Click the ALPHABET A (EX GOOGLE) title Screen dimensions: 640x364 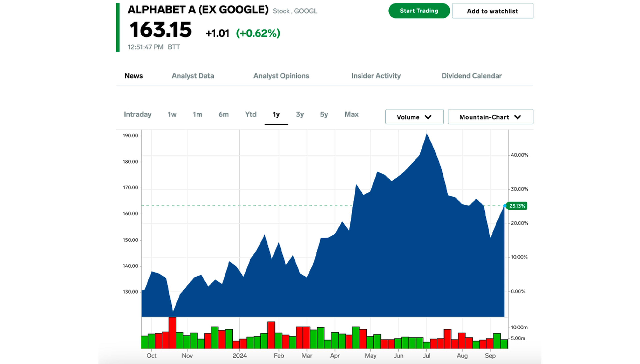click(198, 10)
